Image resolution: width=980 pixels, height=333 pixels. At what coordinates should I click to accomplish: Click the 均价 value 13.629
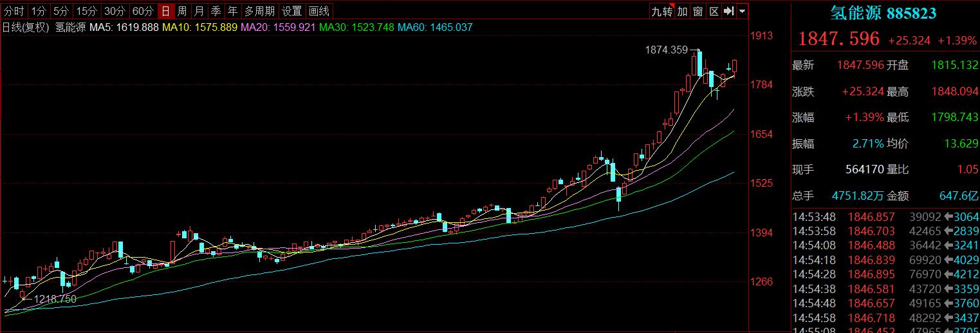coord(961,144)
